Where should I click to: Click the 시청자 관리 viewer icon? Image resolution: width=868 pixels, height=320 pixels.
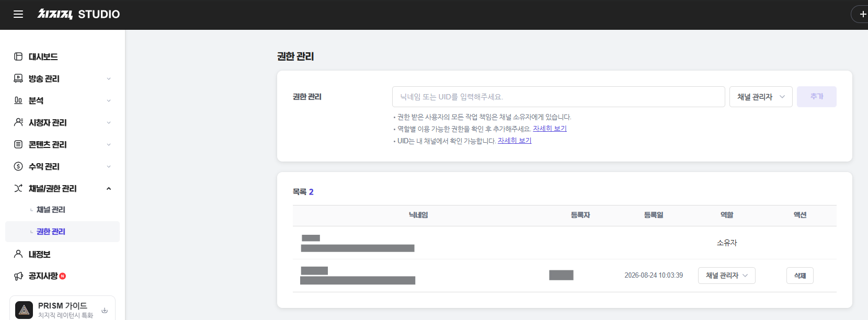click(x=18, y=122)
